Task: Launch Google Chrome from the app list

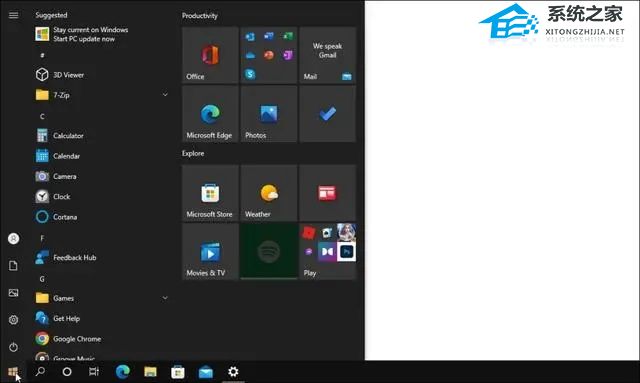Action: (101, 339)
